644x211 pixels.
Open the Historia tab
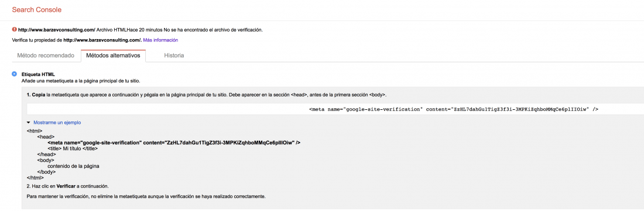coord(174,56)
